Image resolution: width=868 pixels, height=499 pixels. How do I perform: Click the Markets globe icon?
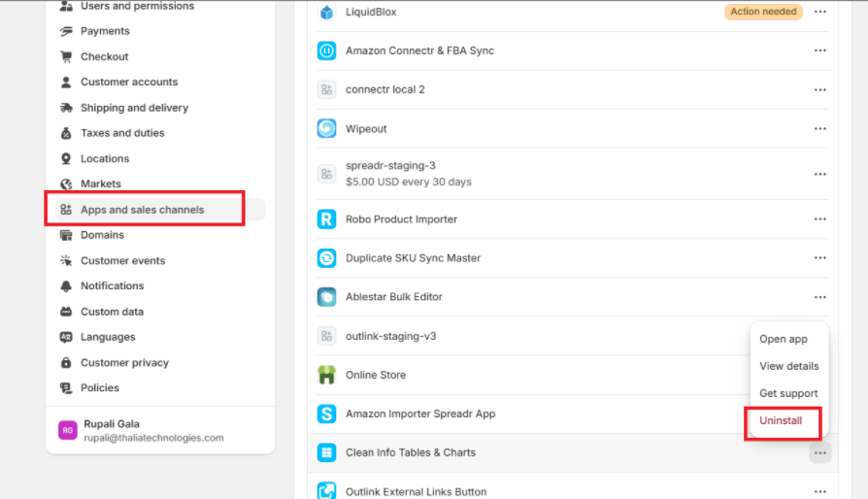point(66,183)
